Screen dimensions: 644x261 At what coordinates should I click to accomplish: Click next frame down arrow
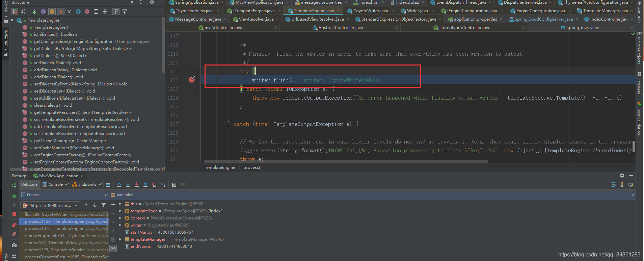pyautogui.click(x=95, y=205)
